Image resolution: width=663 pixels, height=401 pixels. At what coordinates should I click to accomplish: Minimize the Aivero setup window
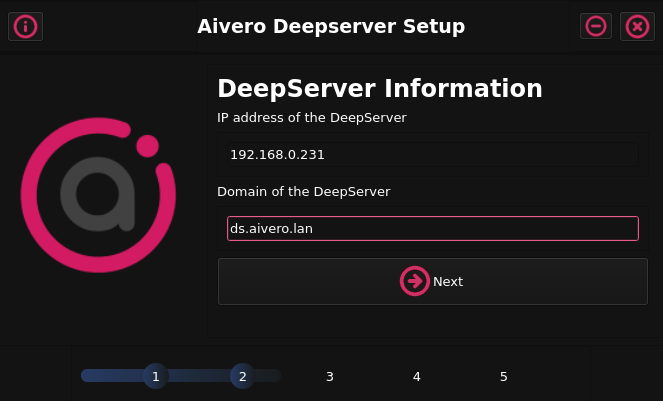(x=596, y=26)
